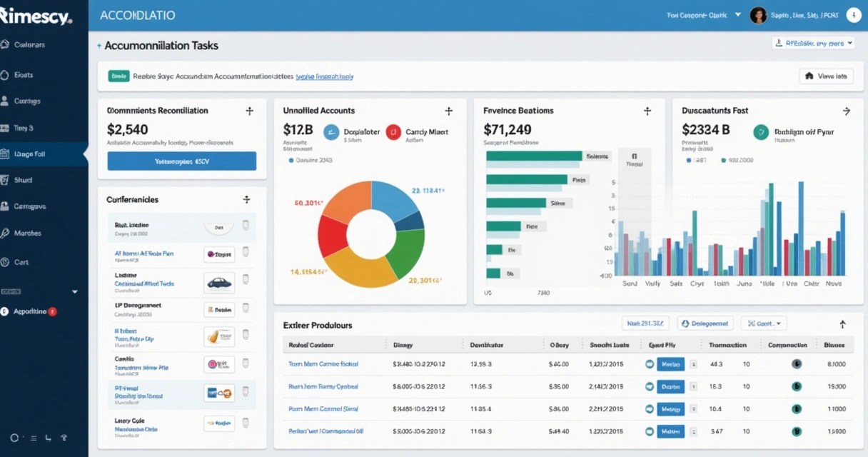Click the Rimescy logo in the sidebar
The width and height of the screenshot is (868, 457).
click(37, 16)
